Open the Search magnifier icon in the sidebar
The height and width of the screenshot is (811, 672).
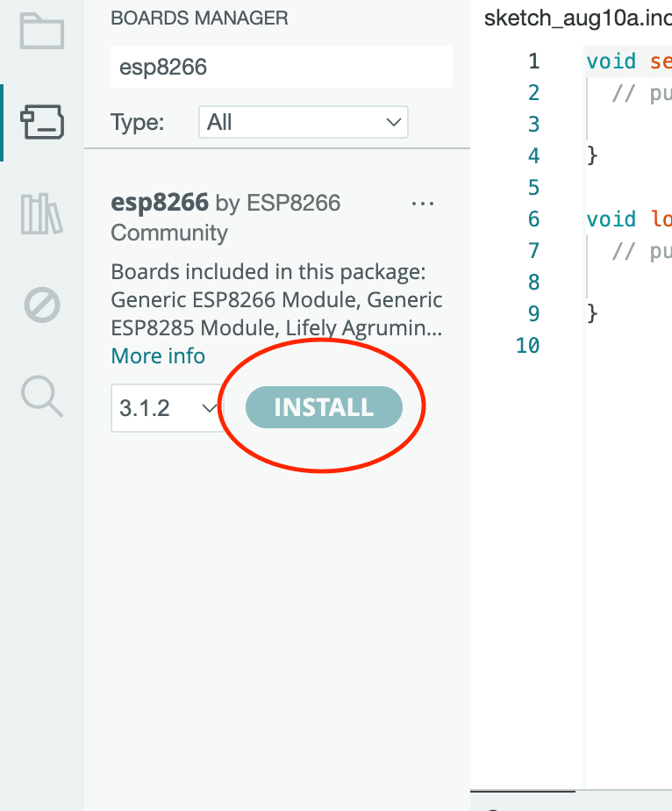click(x=42, y=396)
